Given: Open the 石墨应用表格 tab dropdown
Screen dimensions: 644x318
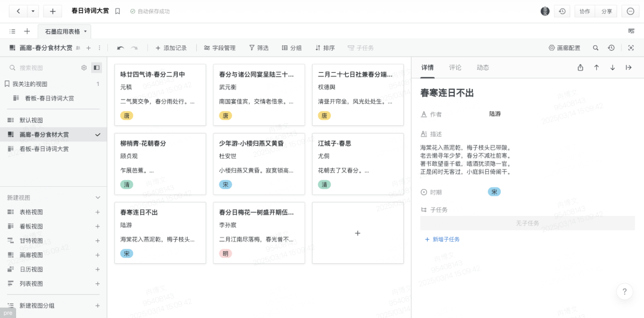Looking at the screenshot, I should pyautogui.click(x=85, y=31).
